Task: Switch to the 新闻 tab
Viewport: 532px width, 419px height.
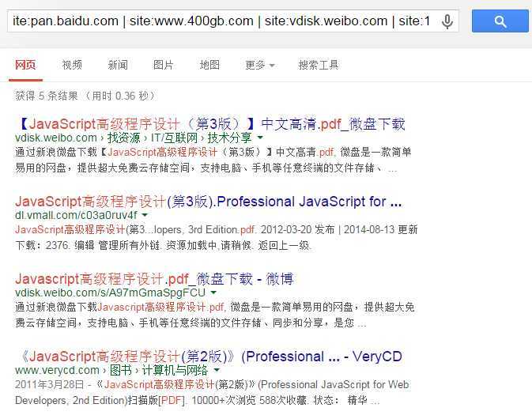Action: (x=118, y=65)
